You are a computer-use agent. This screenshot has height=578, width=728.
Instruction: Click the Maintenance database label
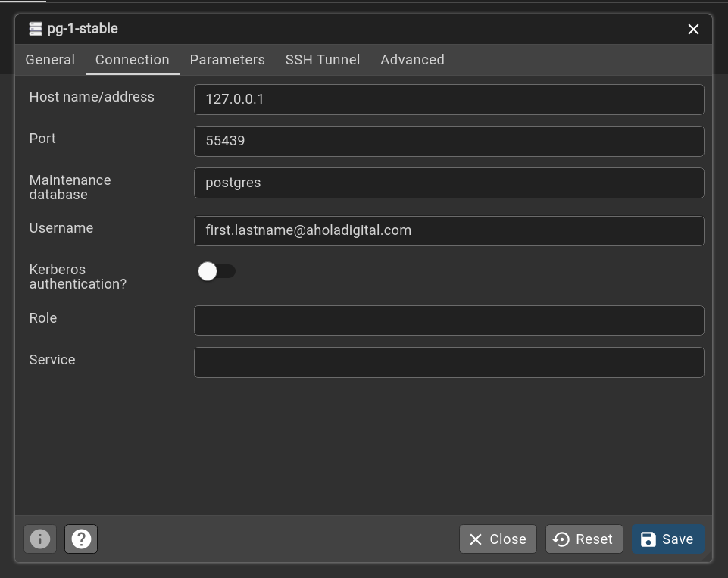70,187
